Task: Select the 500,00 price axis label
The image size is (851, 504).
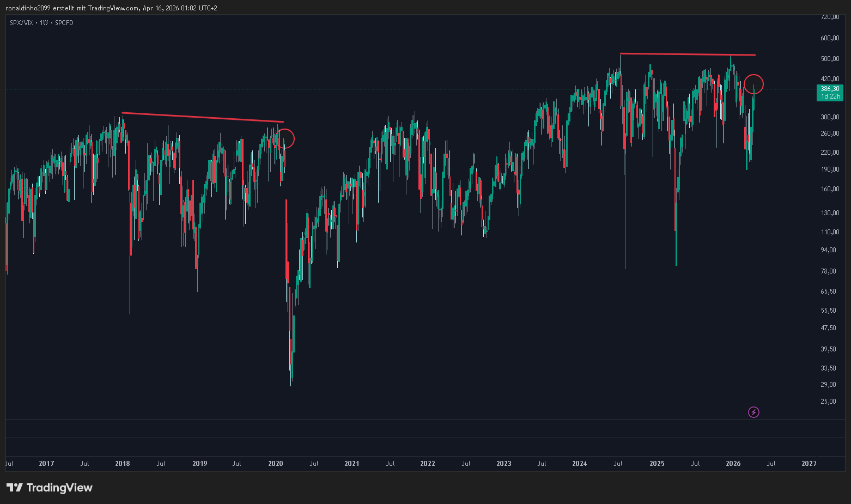Action: [x=830, y=59]
